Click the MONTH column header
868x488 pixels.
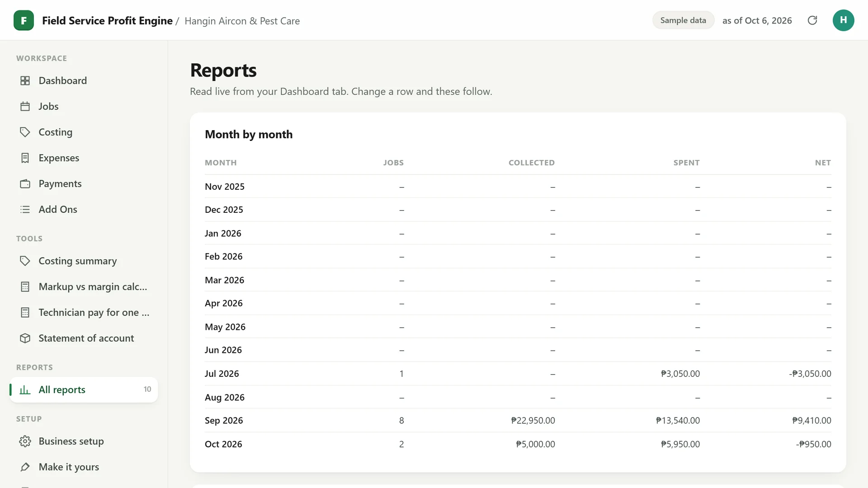point(221,163)
